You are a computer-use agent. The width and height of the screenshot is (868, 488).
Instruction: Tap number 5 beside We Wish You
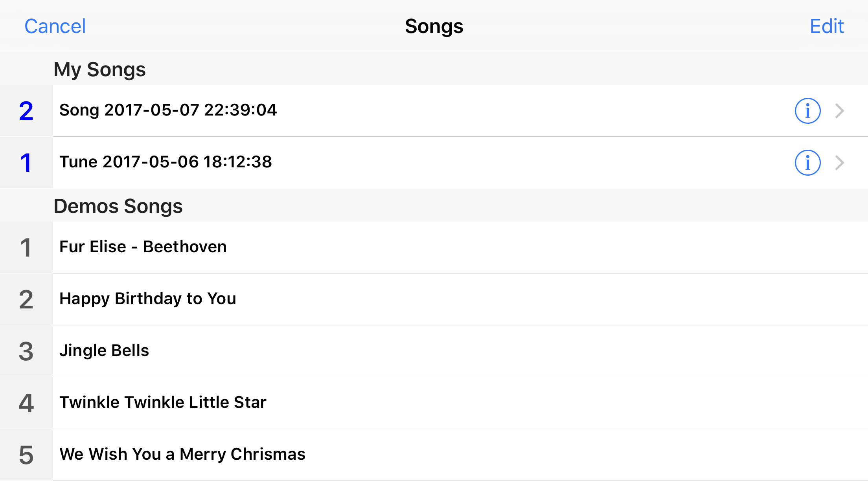tap(26, 455)
